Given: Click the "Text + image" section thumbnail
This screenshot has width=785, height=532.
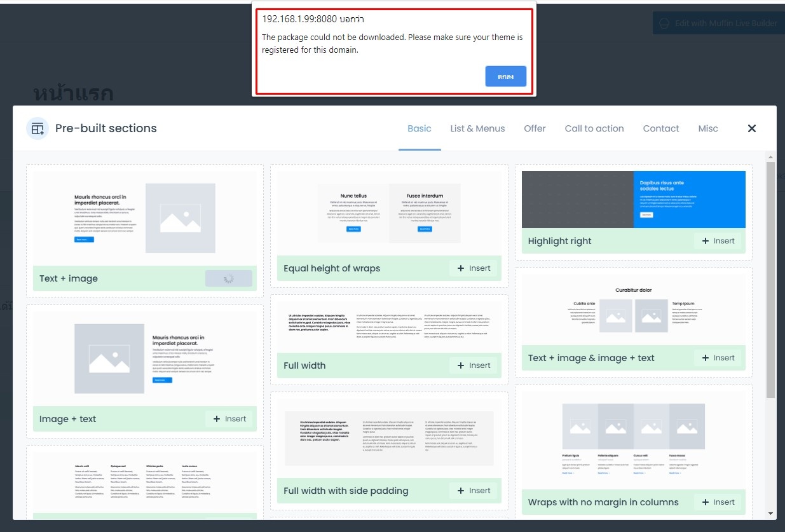Looking at the screenshot, I should (x=145, y=219).
